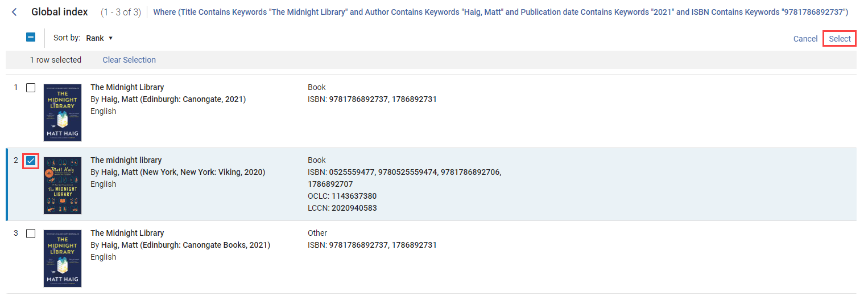The width and height of the screenshot is (868, 299).
Task: Click the LCCN number 2020940583
Action: [354, 208]
